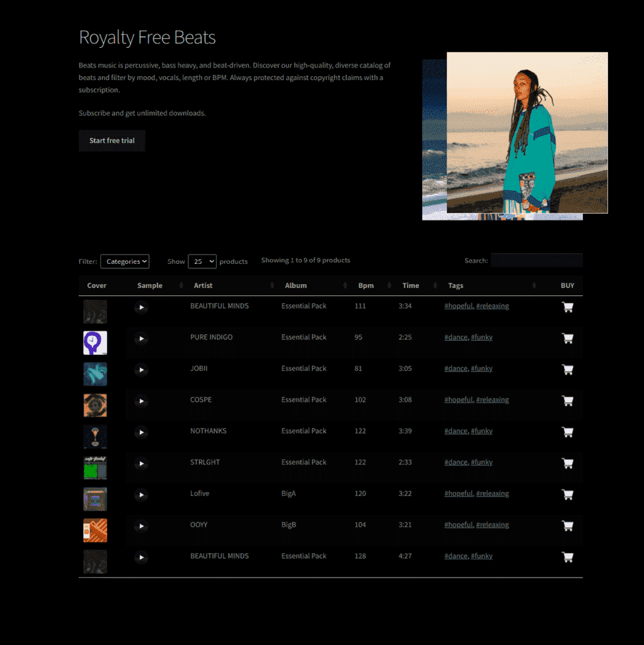Click the Start free trial button
The height and width of the screenshot is (645, 644).
112,140
